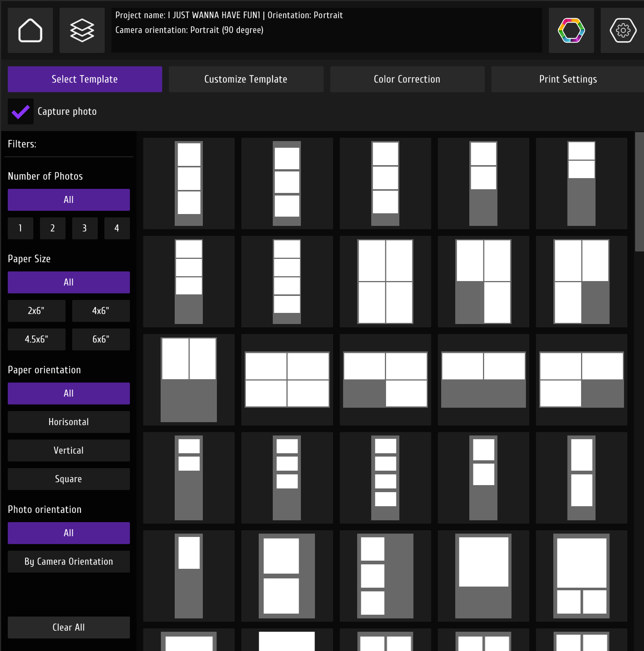Select fourth-row strip with four small photos
This screenshot has height=651, width=644.
[x=385, y=478]
